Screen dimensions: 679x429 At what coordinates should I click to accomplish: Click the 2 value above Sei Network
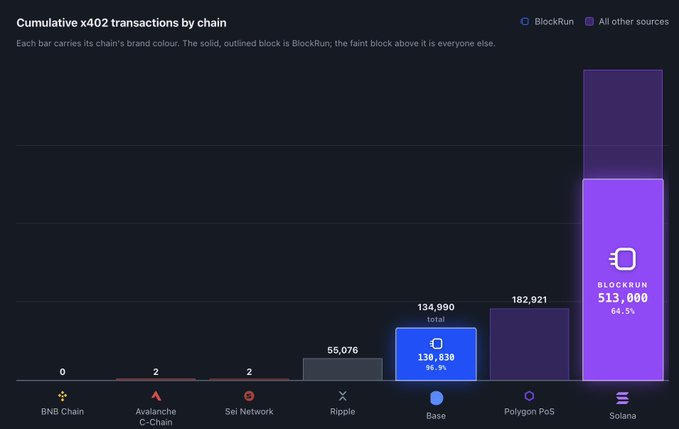click(x=249, y=372)
